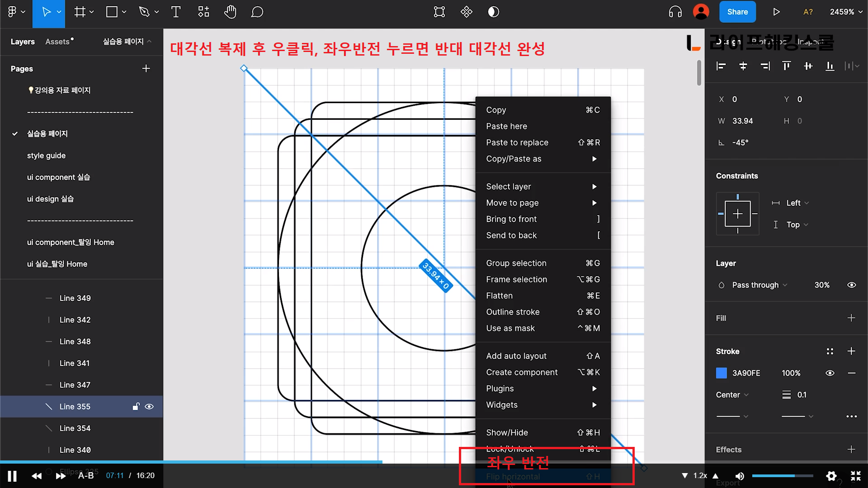The height and width of the screenshot is (488, 868).
Task: Click the 3A90FE blue stroke color swatch
Action: pos(722,373)
